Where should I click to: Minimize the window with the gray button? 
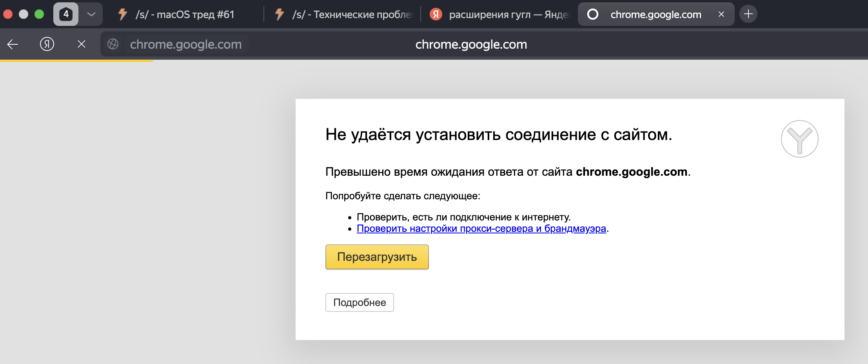tap(24, 15)
